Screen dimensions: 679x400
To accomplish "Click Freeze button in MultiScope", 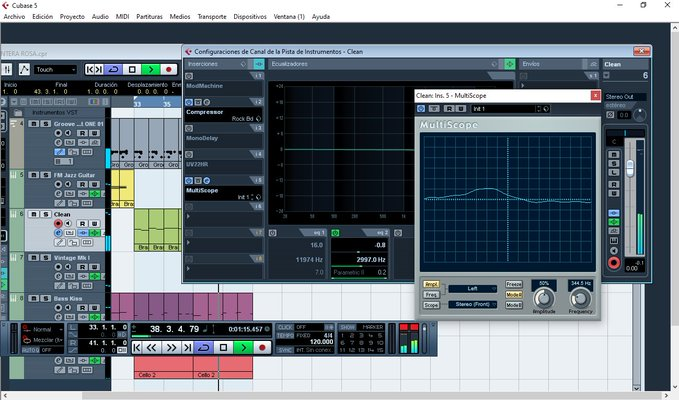I will click(x=514, y=284).
